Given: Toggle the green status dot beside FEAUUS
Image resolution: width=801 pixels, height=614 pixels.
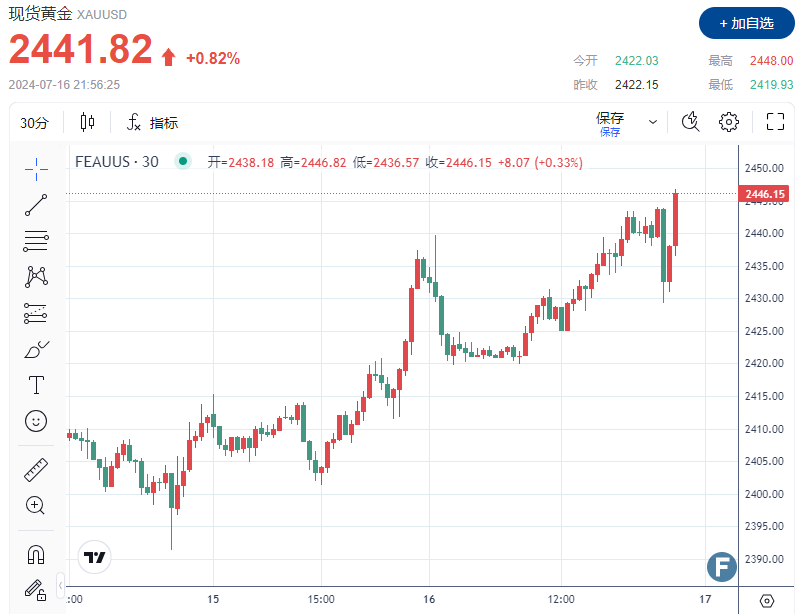Looking at the screenshot, I should (182, 161).
